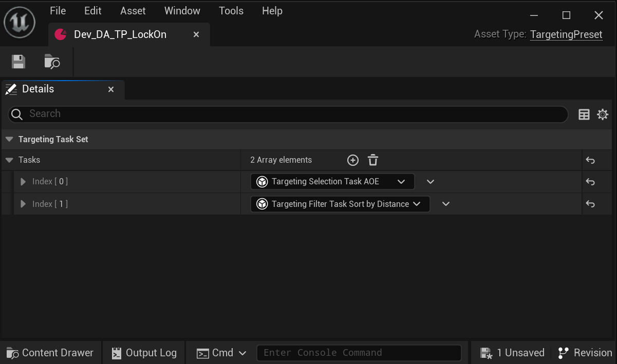Image resolution: width=617 pixels, height=364 pixels.
Task: Open the Edit menu
Action: (x=93, y=11)
